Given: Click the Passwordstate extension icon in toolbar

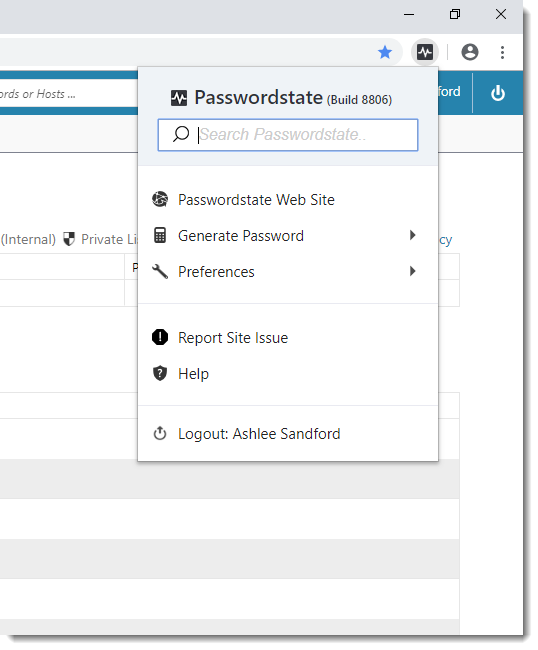Looking at the screenshot, I should coord(425,52).
